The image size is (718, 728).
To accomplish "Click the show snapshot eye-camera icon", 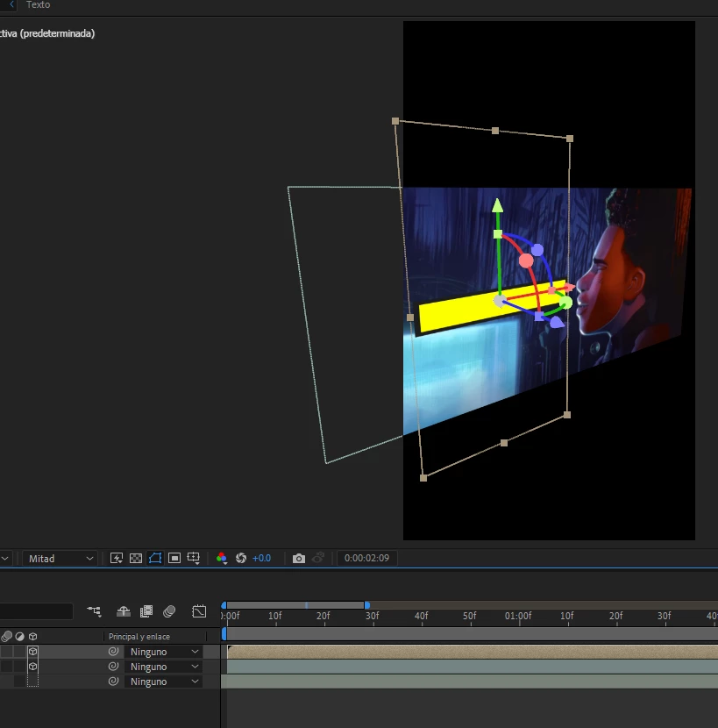I will pyautogui.click(x=318, y=558).
